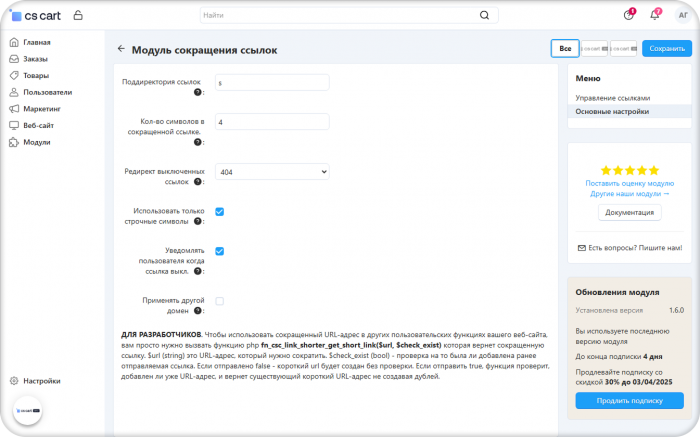Viewport: 700px width, 437px height.
Task: Show help tooltip for Использовать только строчные символы
Action: 197,221
